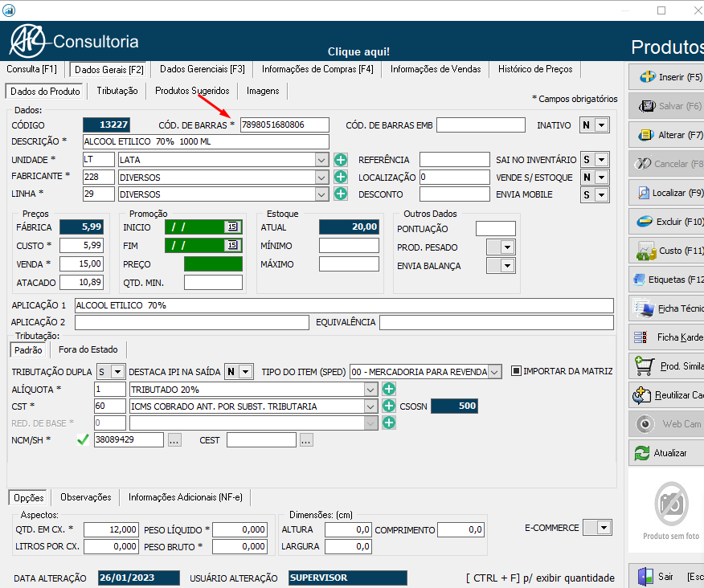The height and width of the screenshot is (588, 704).
Task: Open the VENDE S/ ESTOQUE dropdown
Action: tap(602, 177)
